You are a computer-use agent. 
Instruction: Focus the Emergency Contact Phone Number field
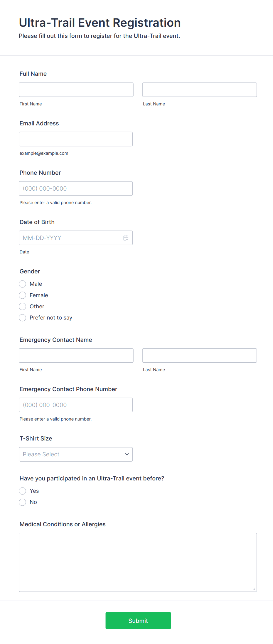[76, 405]
